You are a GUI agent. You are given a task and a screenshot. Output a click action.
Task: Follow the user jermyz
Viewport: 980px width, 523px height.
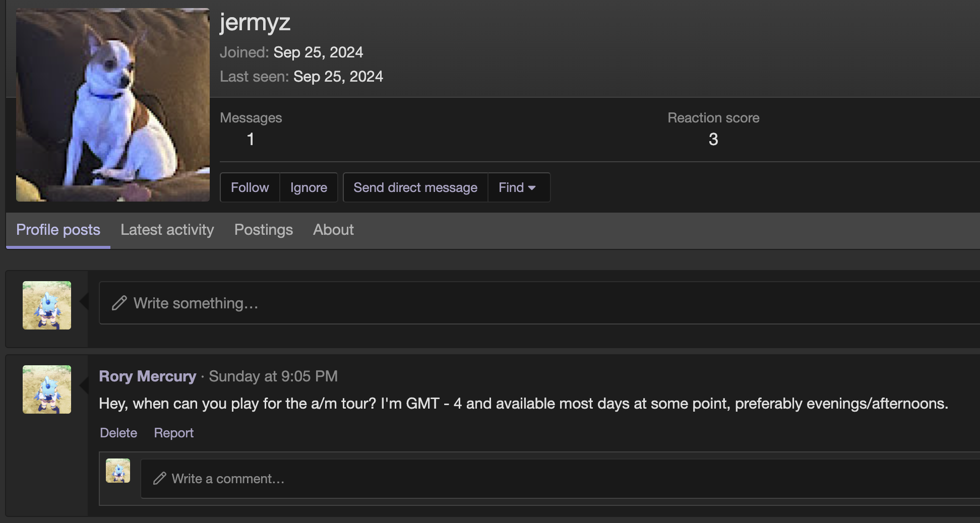pyautogui.click(x=250, y=187)
